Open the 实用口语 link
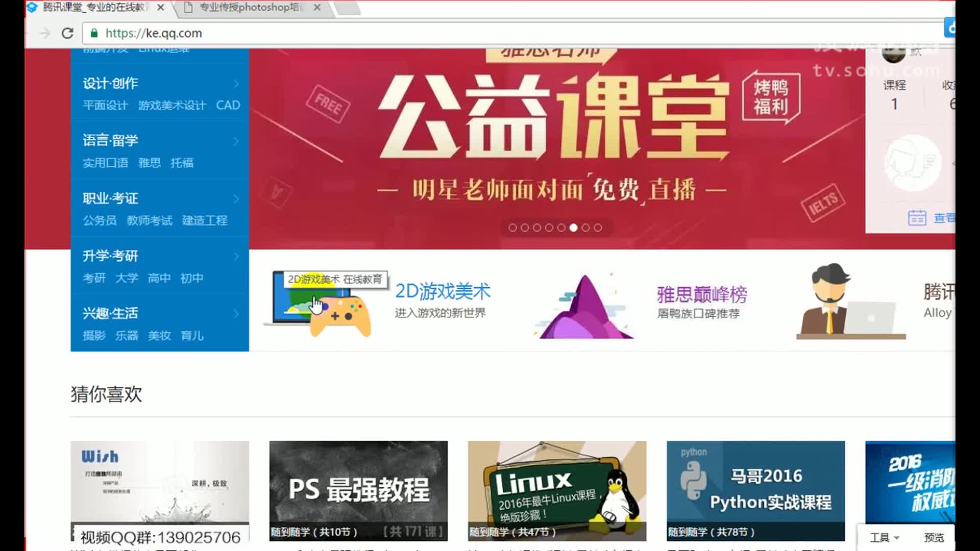The height and width of the screenshot is (551, 980). [105, 163]
